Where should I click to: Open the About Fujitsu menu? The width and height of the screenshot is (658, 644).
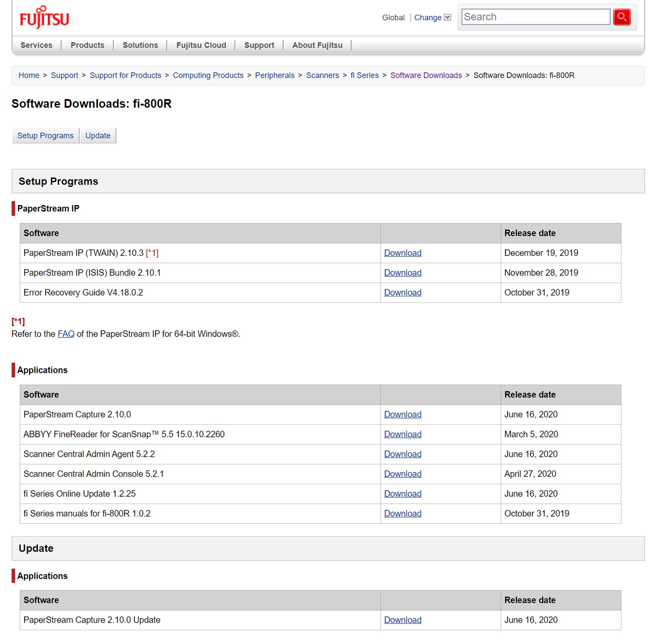point(318,45)
